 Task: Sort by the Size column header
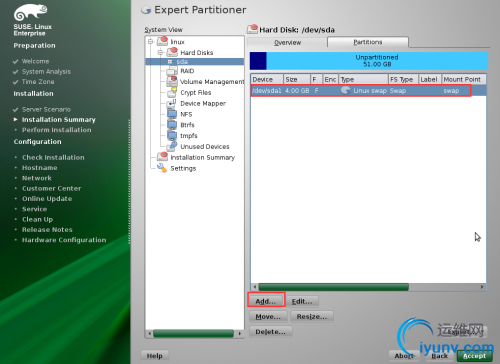point(297,79)
